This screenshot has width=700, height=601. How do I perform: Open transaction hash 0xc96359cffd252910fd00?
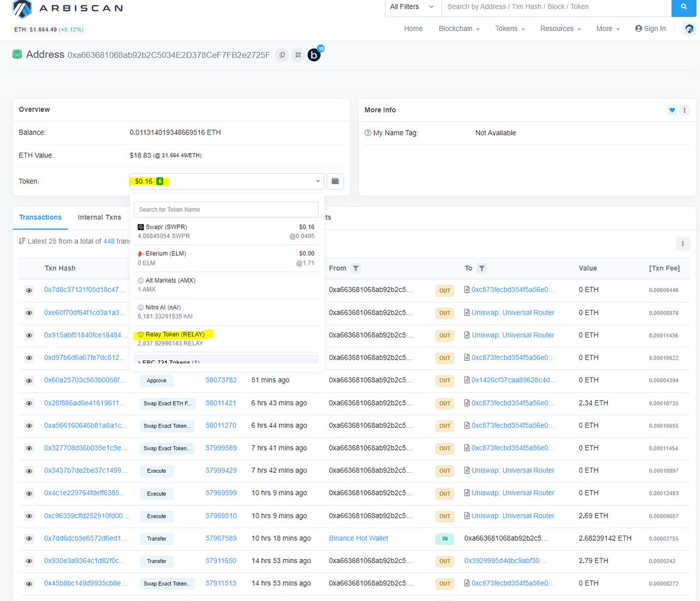(87, 516)
